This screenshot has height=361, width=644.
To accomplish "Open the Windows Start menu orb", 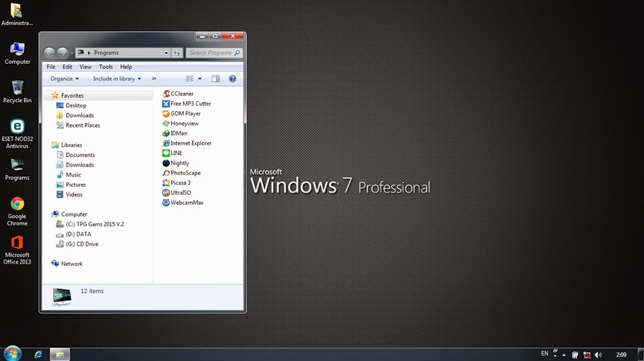I will click(x=12, y=354).
